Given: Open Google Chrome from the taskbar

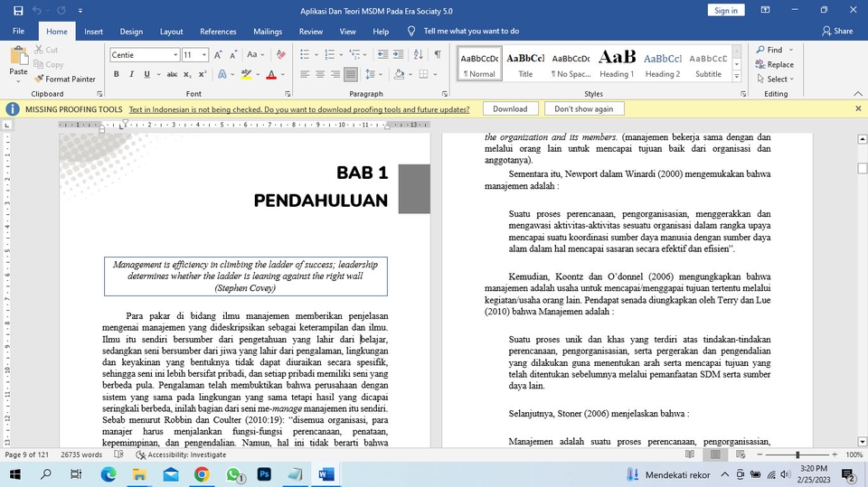Looking at the screenshot, I should (x=202, y=474).
